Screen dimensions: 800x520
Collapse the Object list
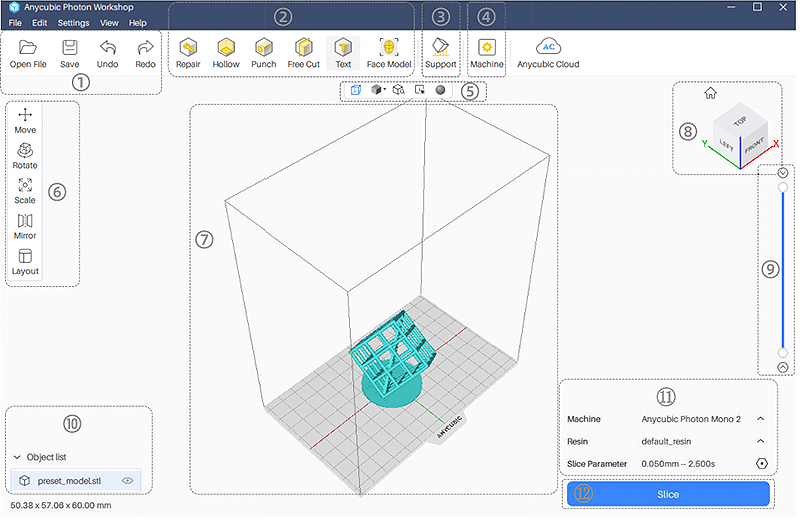point(17,457)
